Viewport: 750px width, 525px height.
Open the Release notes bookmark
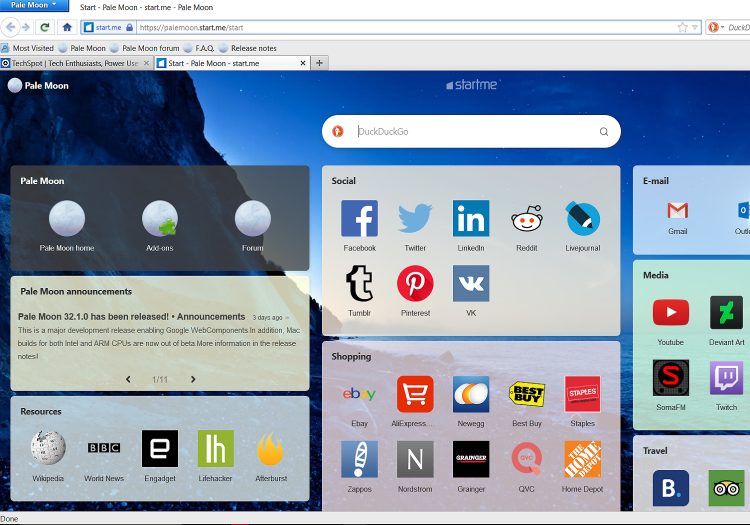[x=248, y=48]
